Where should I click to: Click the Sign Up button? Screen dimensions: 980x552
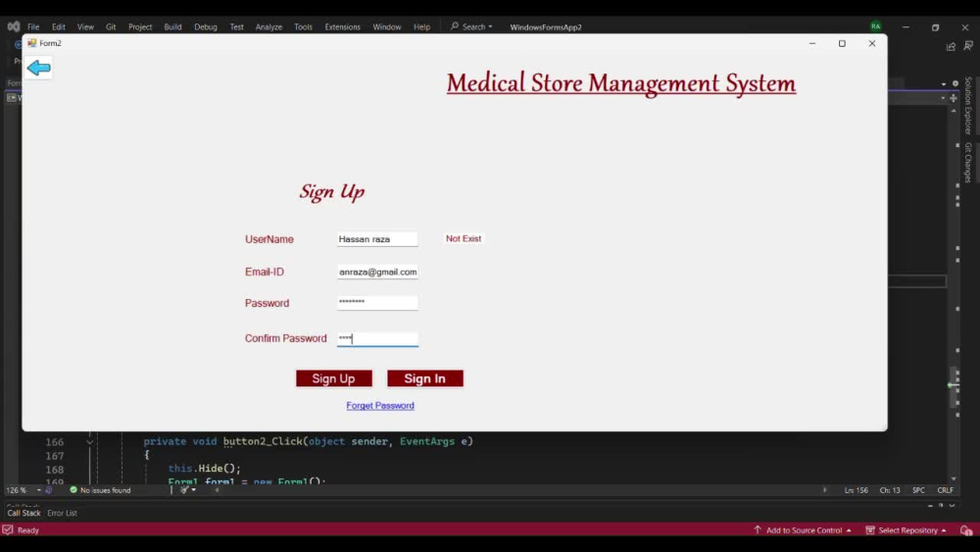pos(334,378)
